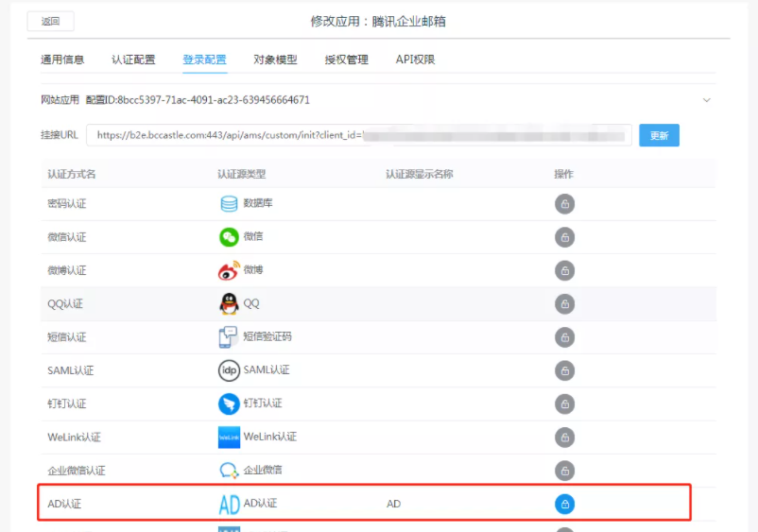Go to the 授权管理 tab
Image resolution: width=758 pixels, height=532 pixels.
(347, 60)
